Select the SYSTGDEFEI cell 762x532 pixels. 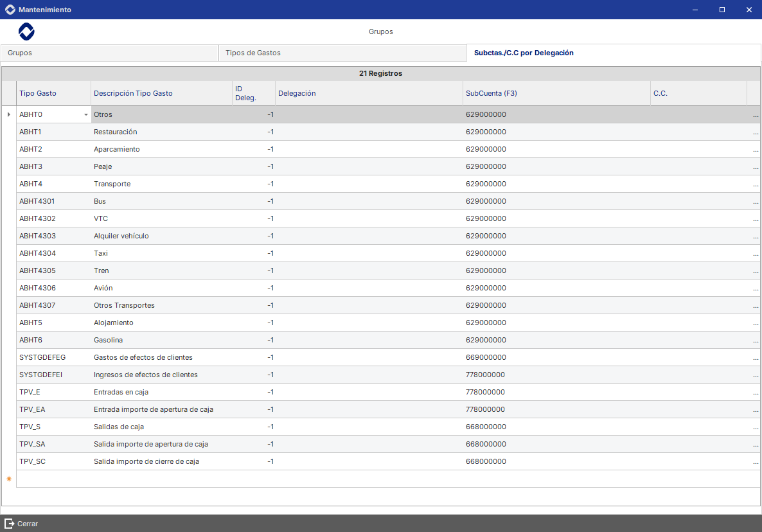click(53, 375)
